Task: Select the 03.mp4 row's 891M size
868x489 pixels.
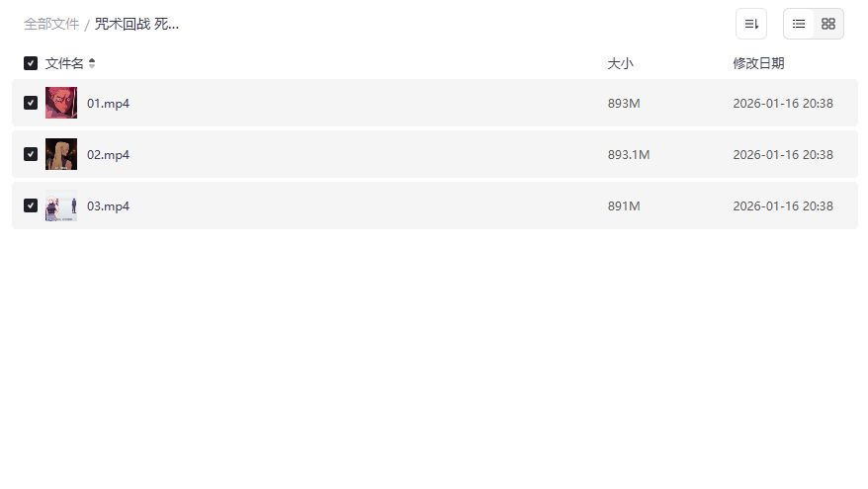Action: point(624,205)
